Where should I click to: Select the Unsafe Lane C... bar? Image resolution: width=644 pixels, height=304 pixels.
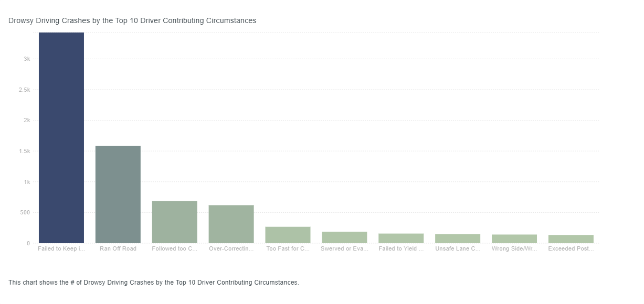click(458, 239)
